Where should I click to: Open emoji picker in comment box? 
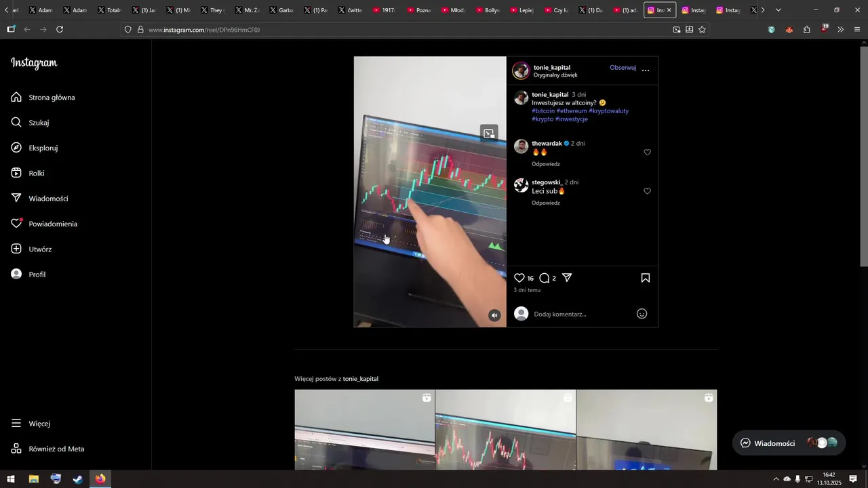pyautogui.click(x=642, y=314)
